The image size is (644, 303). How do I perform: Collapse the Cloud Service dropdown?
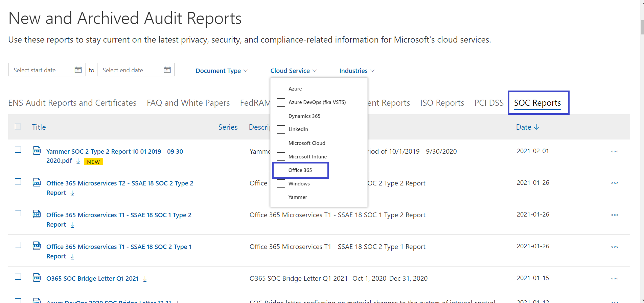[x=293, y=71]
